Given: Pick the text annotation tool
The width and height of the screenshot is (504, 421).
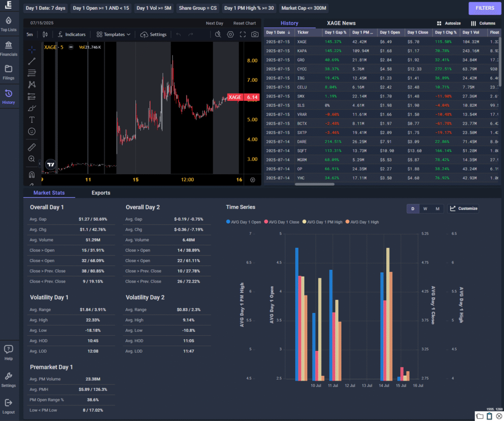Looking at the screenshot, I should [31, 120].
